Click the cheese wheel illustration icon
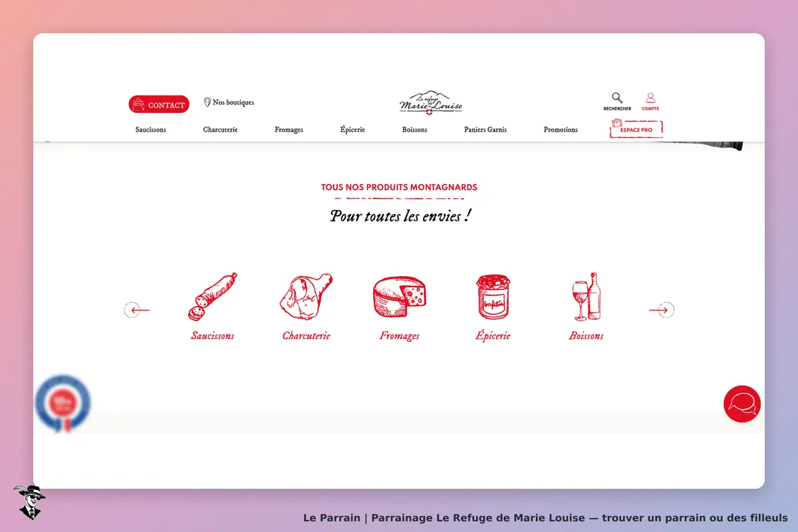 point(400,297)
